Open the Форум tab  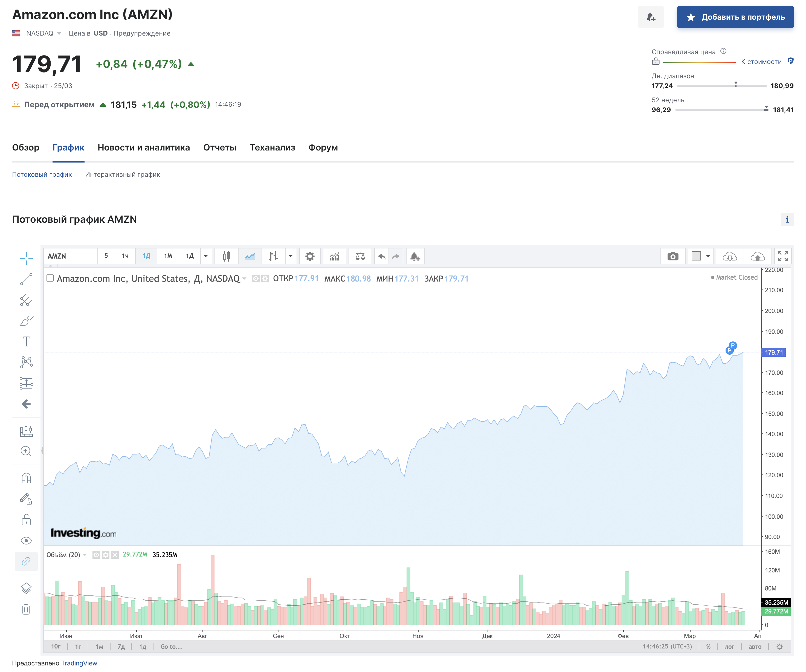point(323,147)
